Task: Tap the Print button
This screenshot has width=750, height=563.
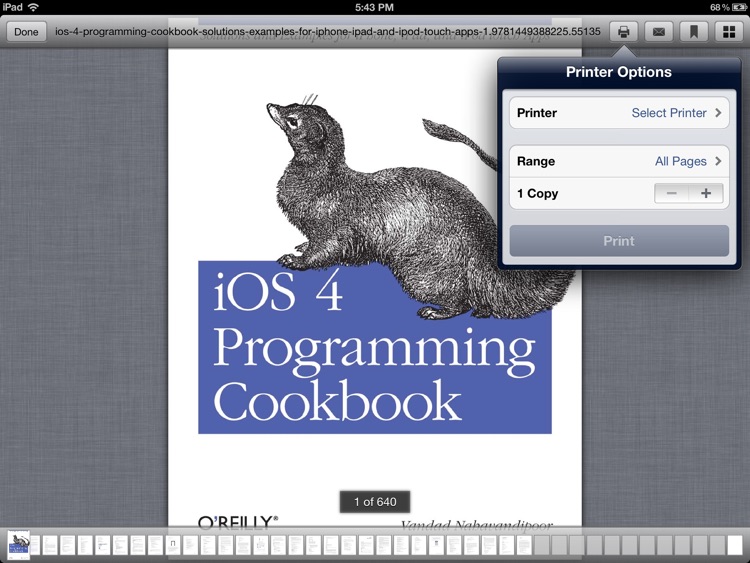Action: coord(619,241)
